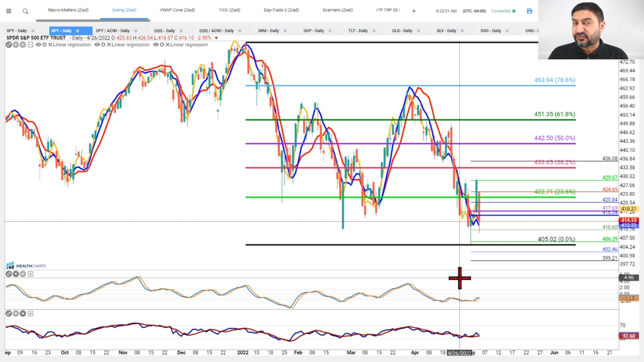Toggle the dot on UUP - Daily tab
644x362 pixels.
[x=330, y=31]
